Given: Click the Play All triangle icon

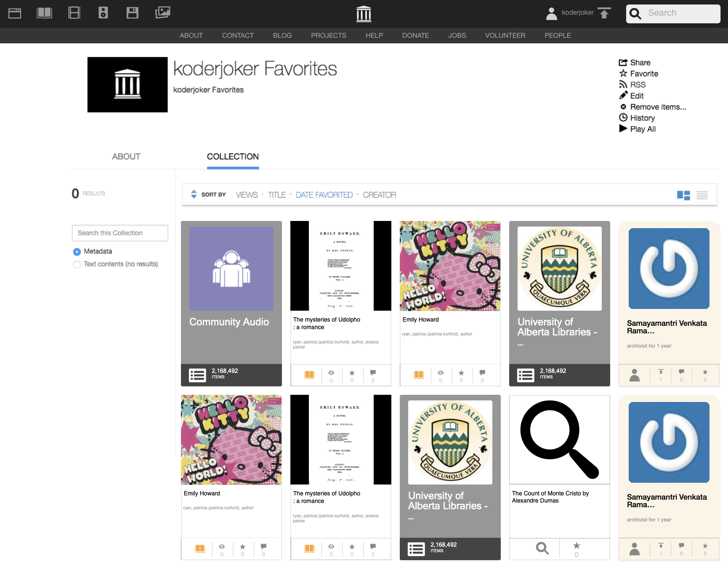Looking at the screenshot, I should point(623,128).
